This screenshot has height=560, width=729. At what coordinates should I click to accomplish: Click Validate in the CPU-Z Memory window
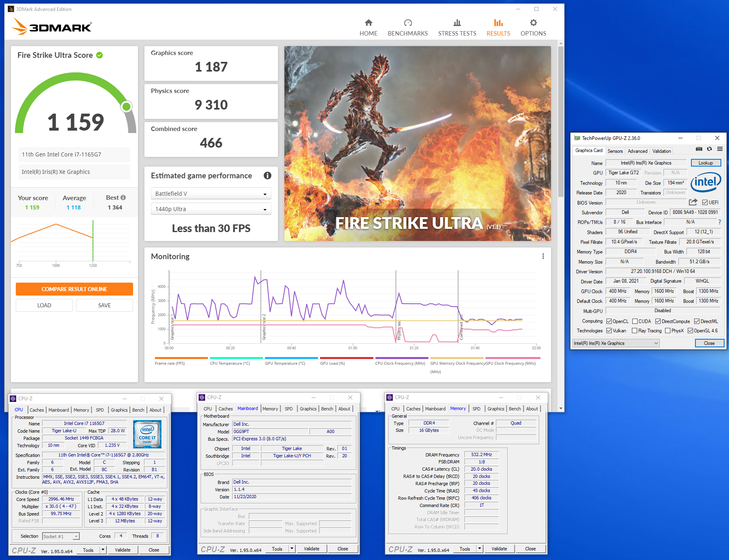(499, 549)
